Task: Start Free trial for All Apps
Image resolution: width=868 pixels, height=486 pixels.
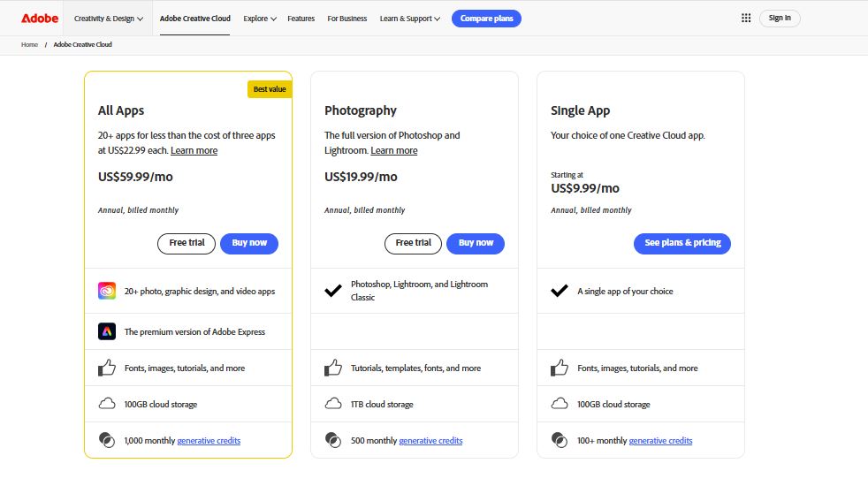Action: coord(187,244)
